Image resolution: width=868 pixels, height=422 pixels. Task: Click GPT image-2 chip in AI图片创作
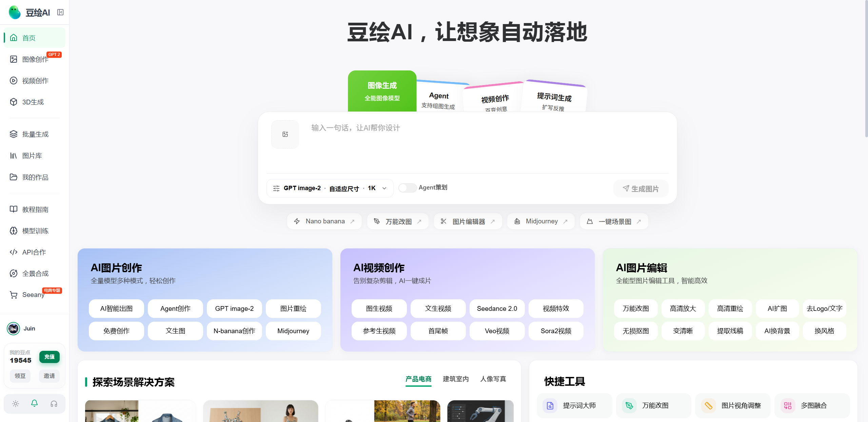(234, 308)
